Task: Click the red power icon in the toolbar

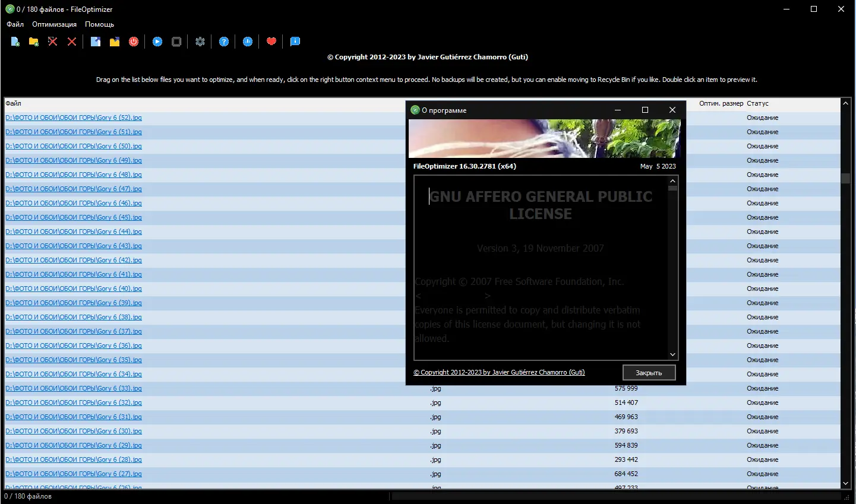Action: [x=134, y=42]
